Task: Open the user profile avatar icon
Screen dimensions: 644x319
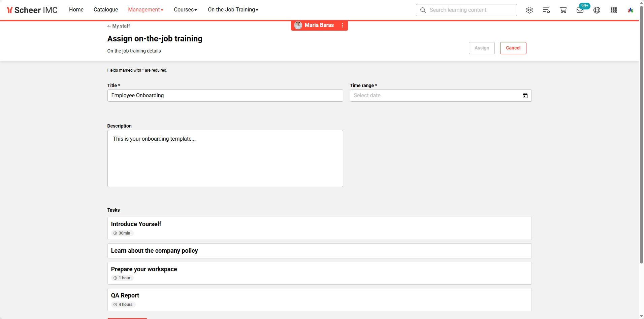Action: pos(631,10)
